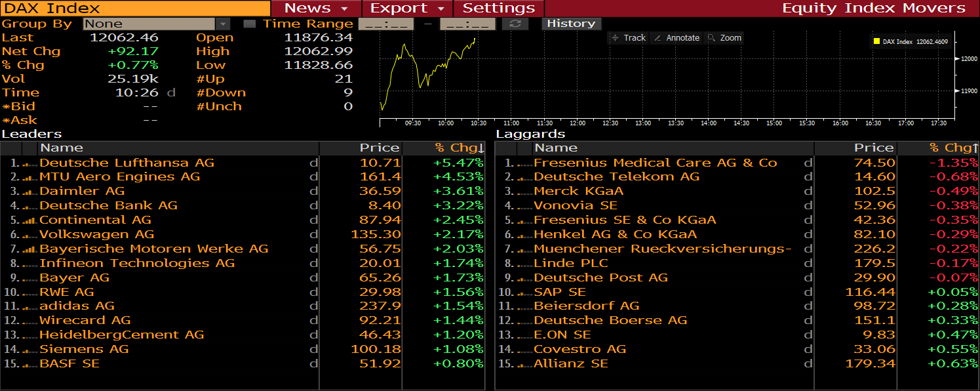Click the bar-chart icon beside MTU Aero Engines
This screenshot has height=391, width=980.
tap(29, 178)
